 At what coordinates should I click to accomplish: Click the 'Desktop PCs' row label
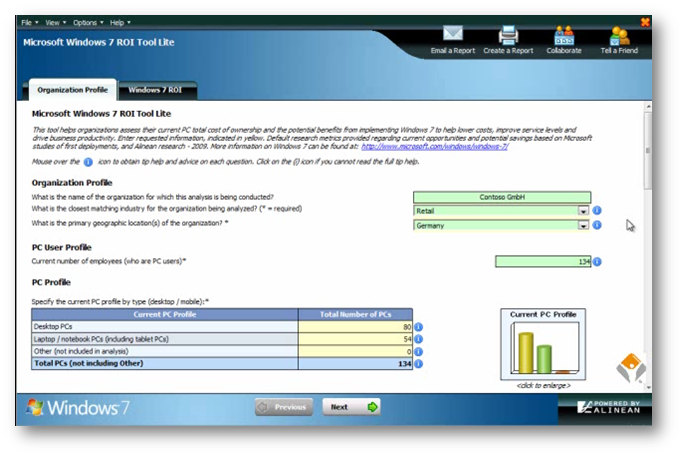tap(53, 327)
